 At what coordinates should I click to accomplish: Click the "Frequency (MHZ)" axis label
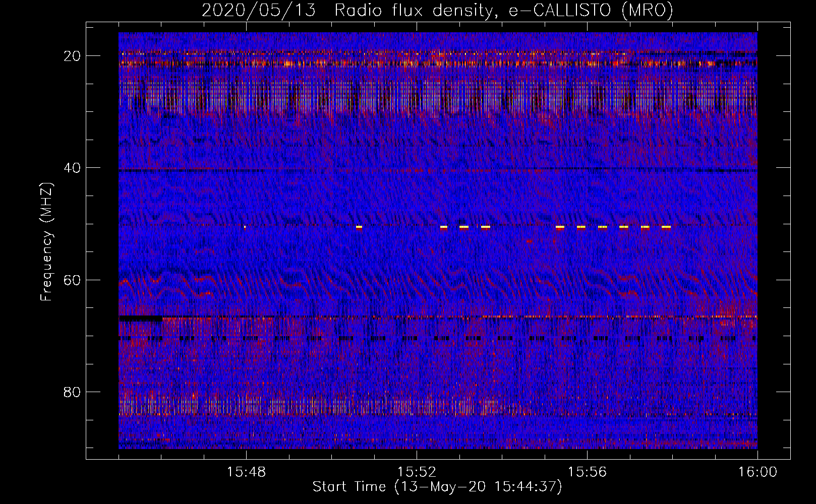click(x=46, y=242)
